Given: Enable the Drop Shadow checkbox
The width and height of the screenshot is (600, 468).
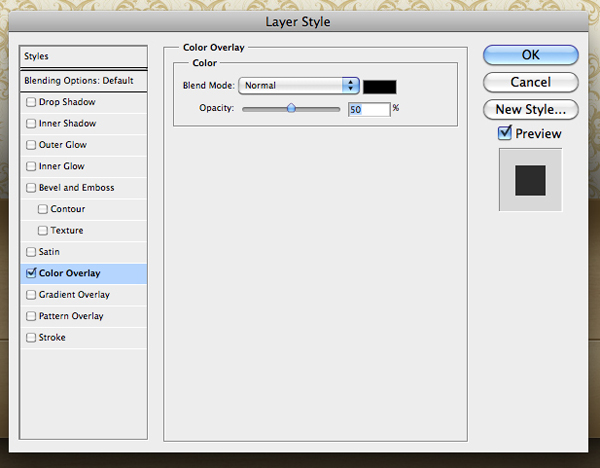Looking at the screenshot, I should click(31, 102).
